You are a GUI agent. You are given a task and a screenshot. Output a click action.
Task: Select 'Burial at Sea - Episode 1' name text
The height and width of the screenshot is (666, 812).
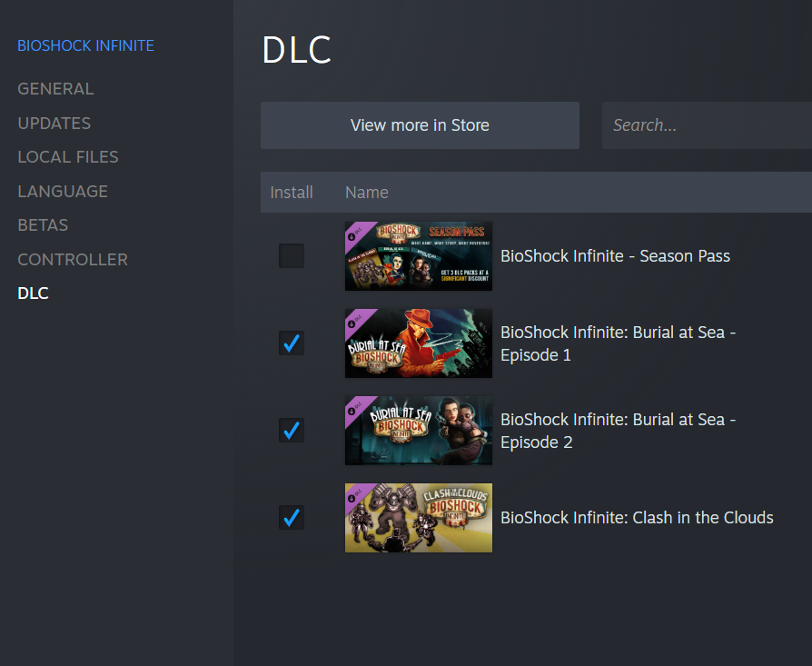pos(618,343)
